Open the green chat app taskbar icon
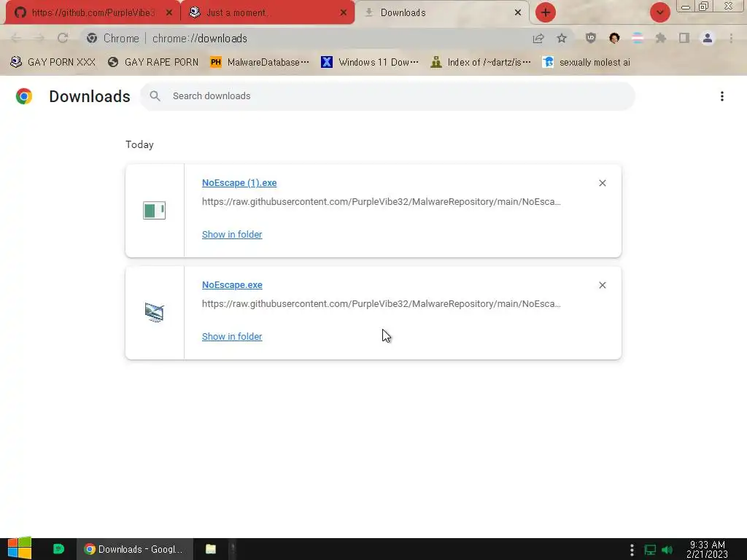Screen dimensions: 747x560 [x=58, y=549]
